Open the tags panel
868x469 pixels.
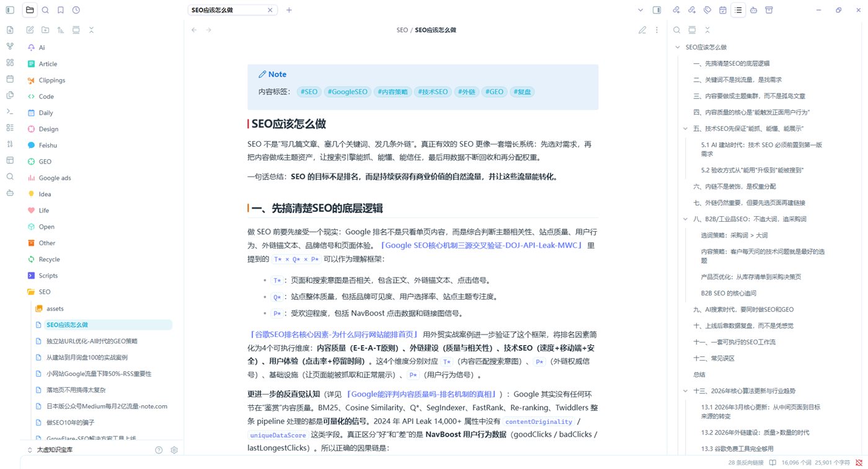coord(707,10)
